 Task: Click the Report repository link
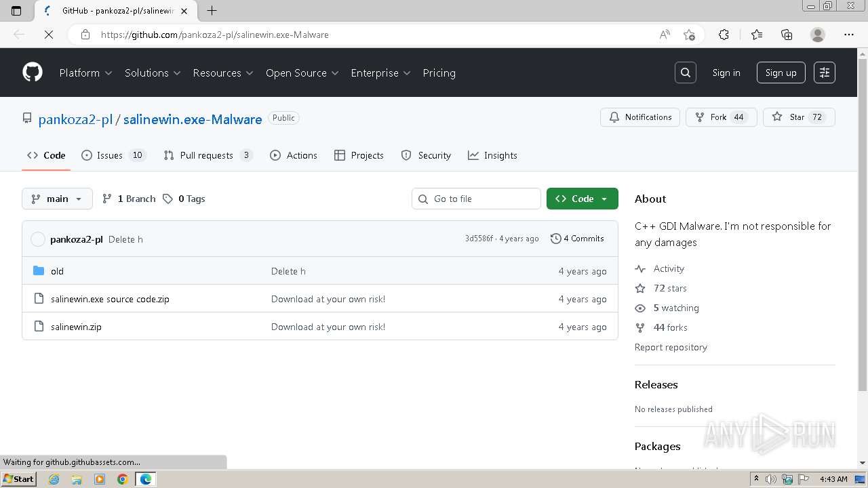(x=671, y=347)
